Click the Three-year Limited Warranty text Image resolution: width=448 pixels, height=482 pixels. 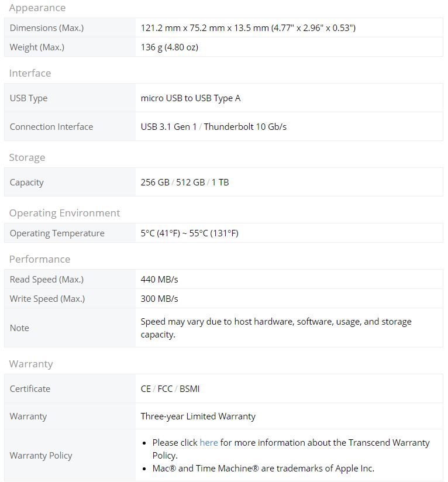[198, 416]
